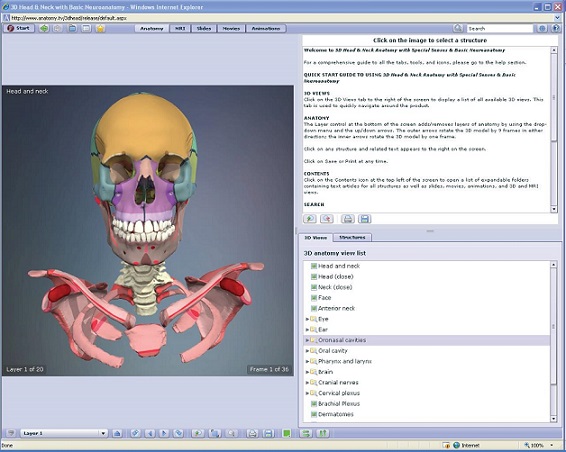
Task: Click the Start button in the toolbar
Action: tap(19, 28)
